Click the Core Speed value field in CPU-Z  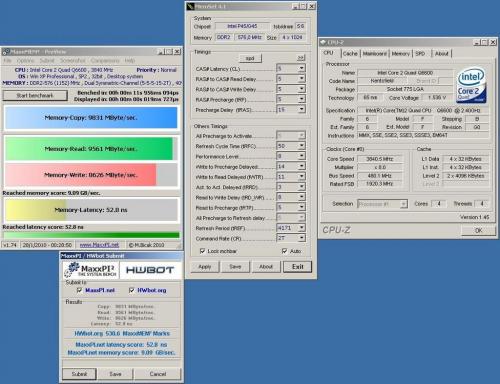point(380,159)
